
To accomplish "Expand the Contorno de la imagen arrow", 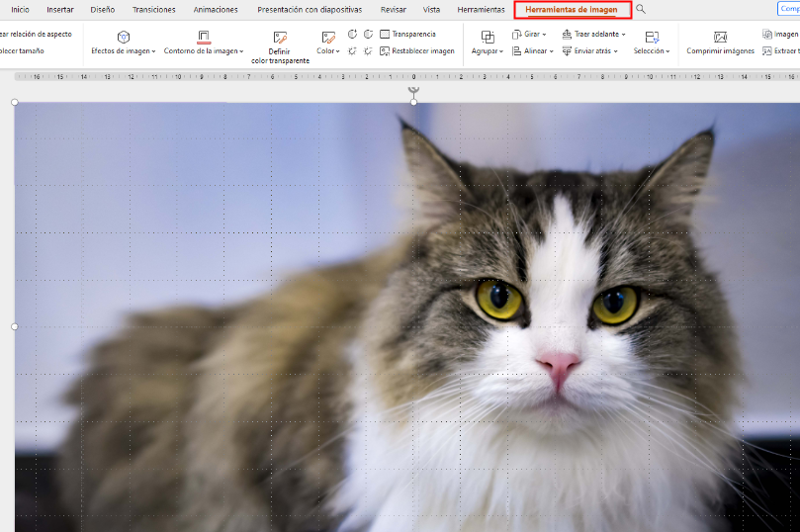I will tap(241, 51).
